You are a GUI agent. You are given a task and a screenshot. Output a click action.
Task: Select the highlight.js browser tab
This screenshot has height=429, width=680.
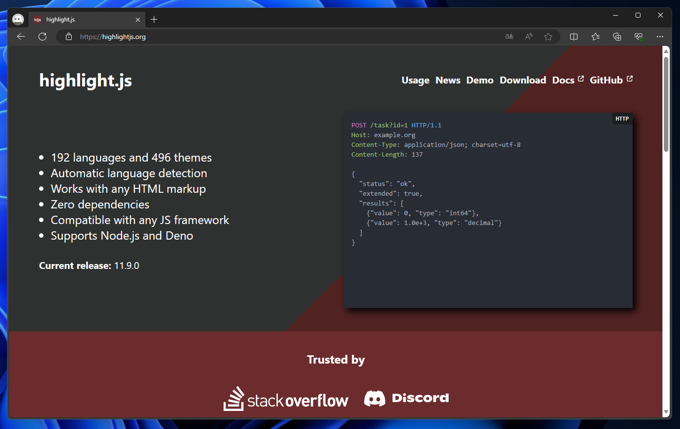[87, 20]
